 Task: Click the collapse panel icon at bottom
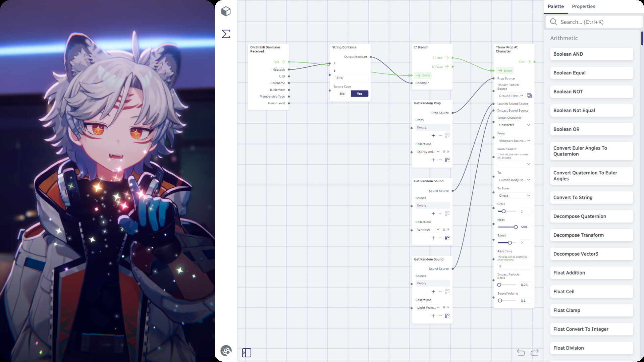tap(247, 352)
